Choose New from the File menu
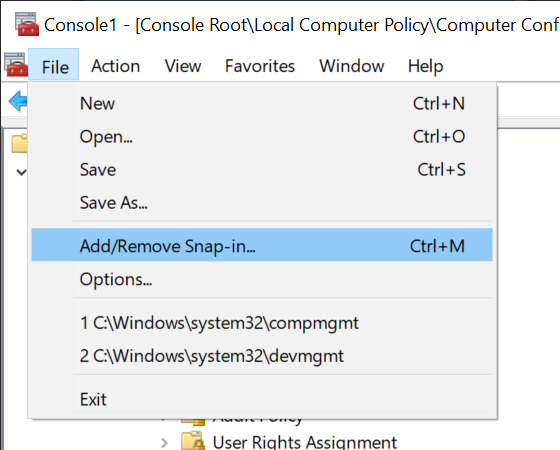The height and width of the screenshot is (450, 560). point(262,104)
